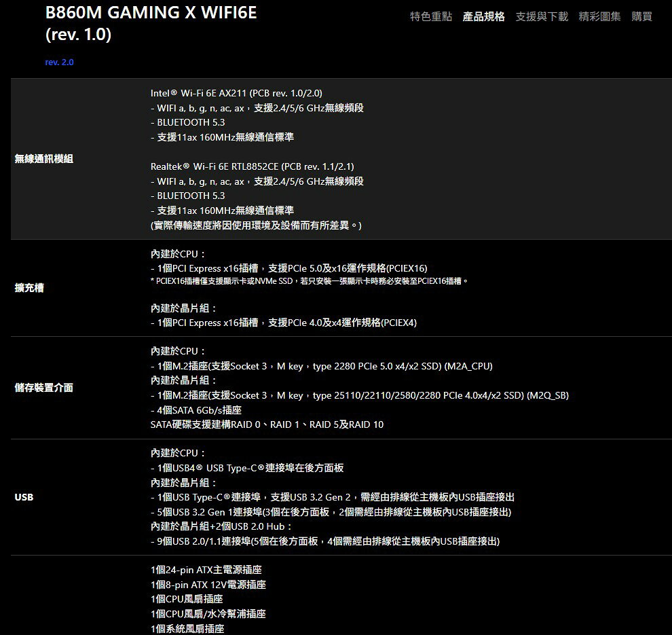This screenshot has width=672, height=635.
Task: Click Realtek Wi-Fi 6E RTL8852CE line
Action: click(252, 166)
